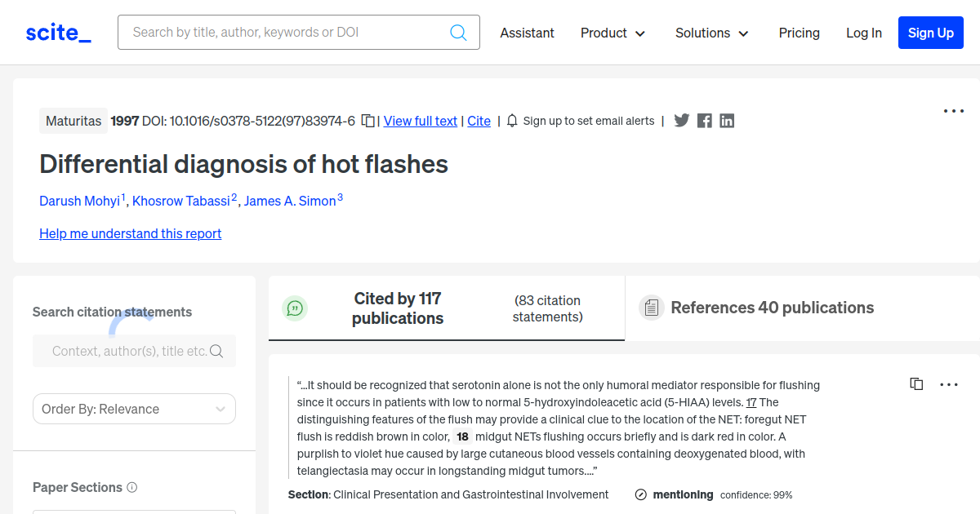Copy the citation statement text

click(916, 384)
